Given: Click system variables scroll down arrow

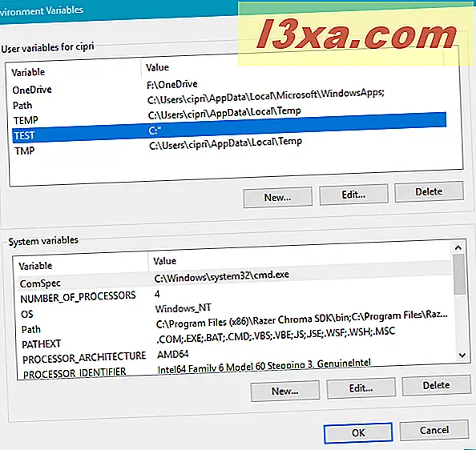Looking at the screenshot, I should [x=462, y=355].
